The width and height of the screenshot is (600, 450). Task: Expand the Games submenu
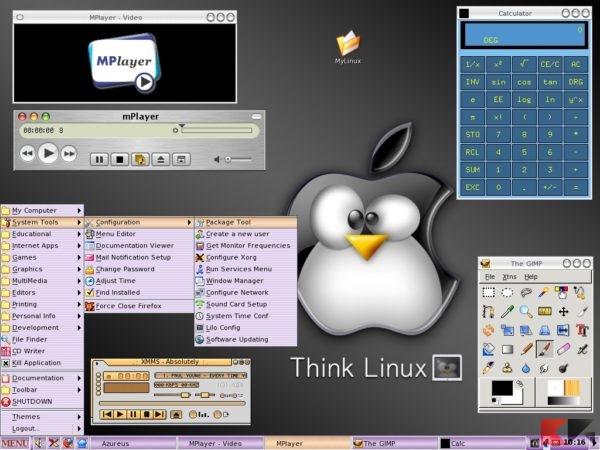point(42,258)
